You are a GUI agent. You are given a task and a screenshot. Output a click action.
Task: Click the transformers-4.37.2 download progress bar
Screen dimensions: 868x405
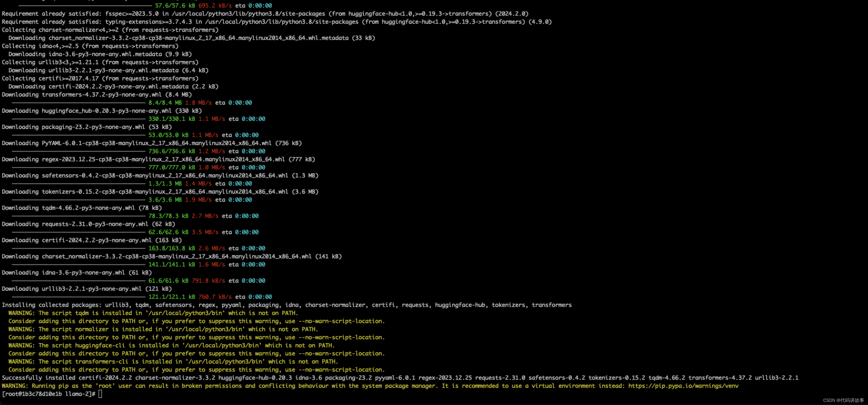point(79,103)
